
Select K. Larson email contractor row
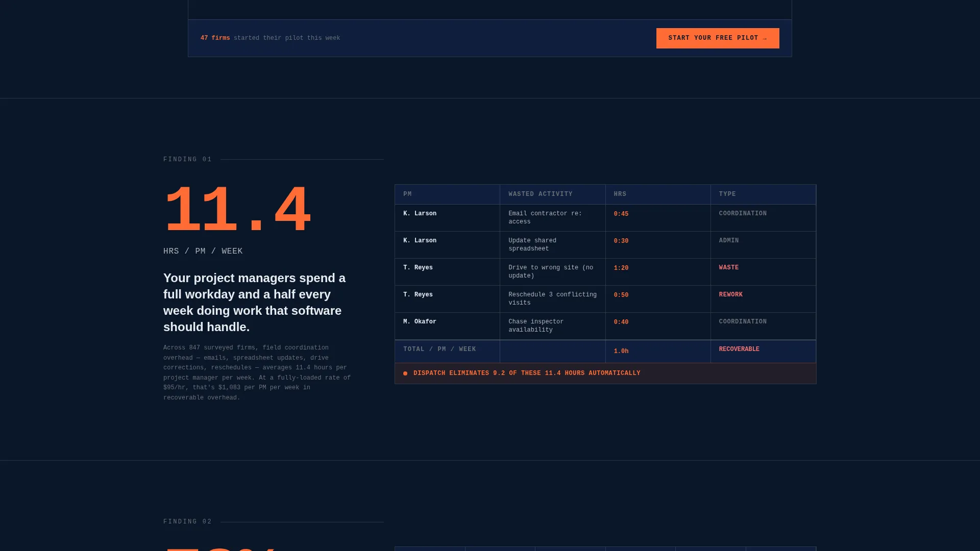tap(605, 218)
